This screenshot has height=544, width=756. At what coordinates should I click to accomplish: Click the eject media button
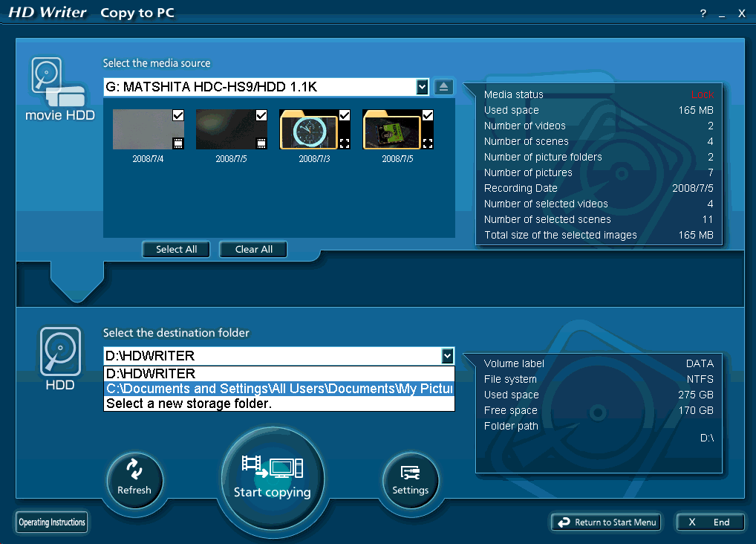443,87
